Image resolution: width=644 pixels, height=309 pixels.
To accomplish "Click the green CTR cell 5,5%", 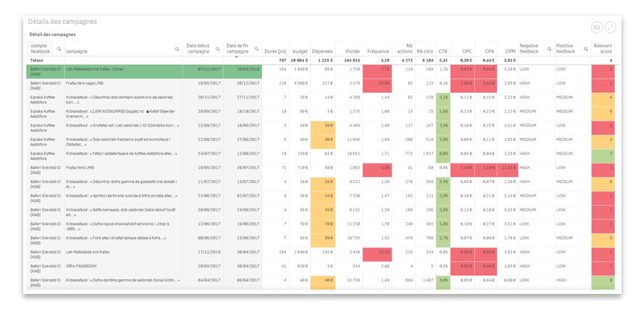I will coord(443,184).
